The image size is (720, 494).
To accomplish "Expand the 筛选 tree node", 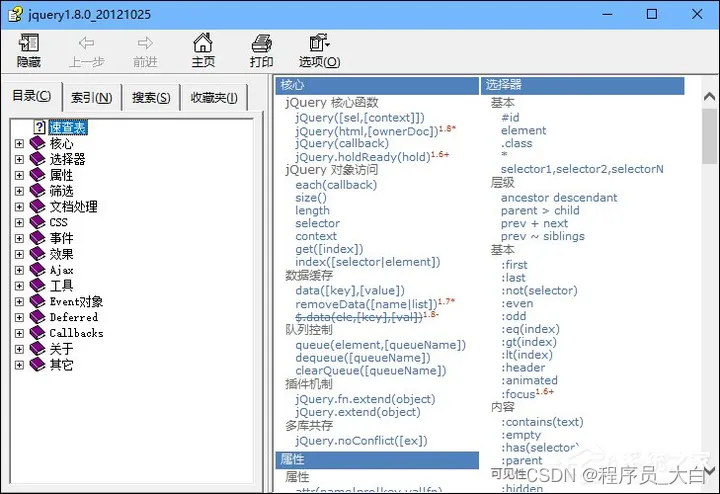I will coord(19,191).
